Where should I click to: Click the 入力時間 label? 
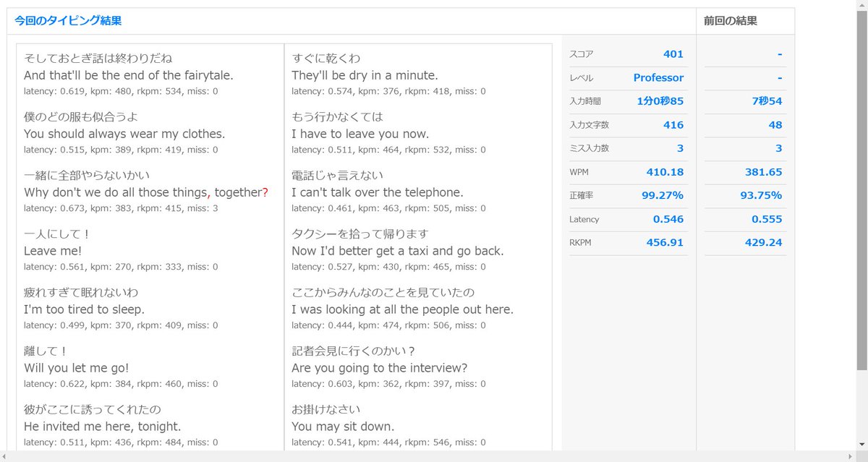tap(585, 101)
